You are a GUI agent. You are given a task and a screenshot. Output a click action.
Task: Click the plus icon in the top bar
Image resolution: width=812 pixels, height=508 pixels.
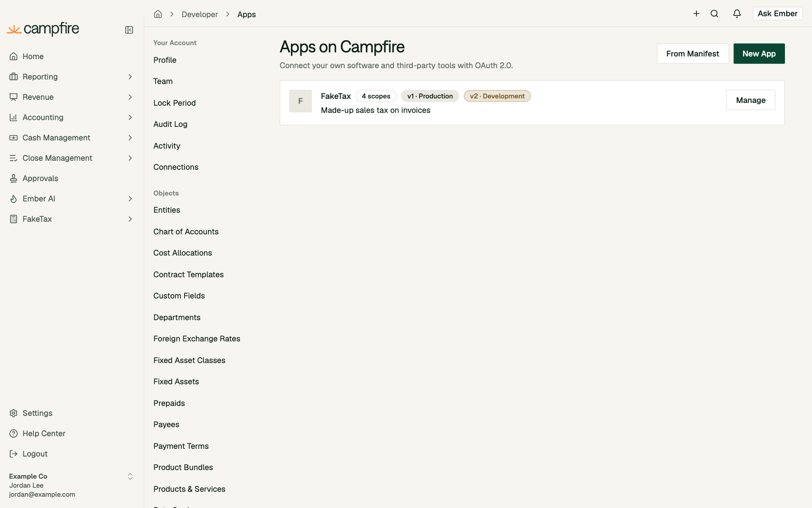click(x=697, y=14)
